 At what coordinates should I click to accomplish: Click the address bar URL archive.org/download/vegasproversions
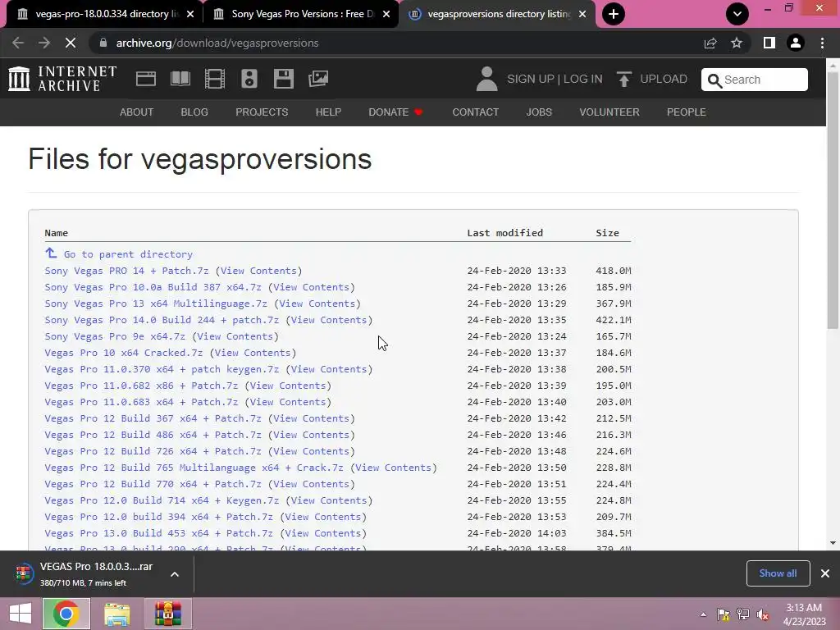point(217,43)
